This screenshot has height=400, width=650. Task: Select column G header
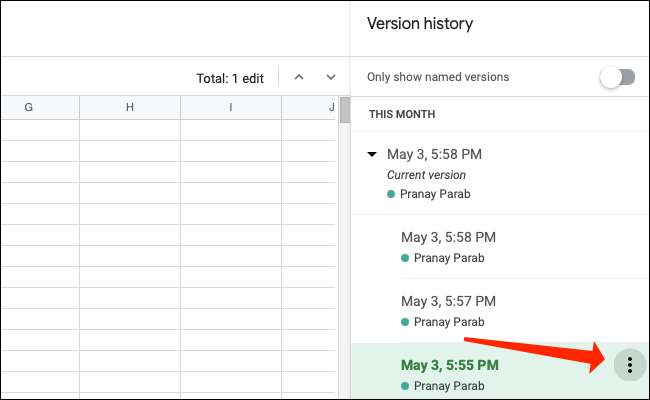point(28,107)
